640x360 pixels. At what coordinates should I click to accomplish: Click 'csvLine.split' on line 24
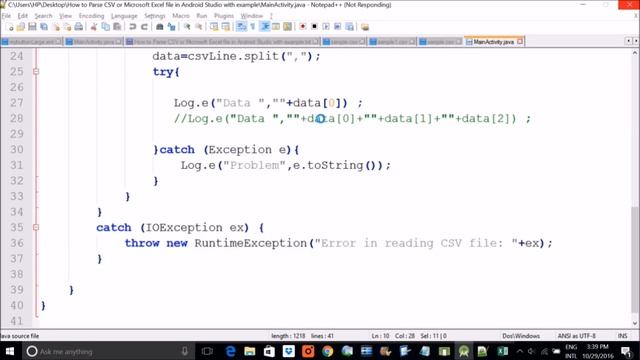point(233,56)
